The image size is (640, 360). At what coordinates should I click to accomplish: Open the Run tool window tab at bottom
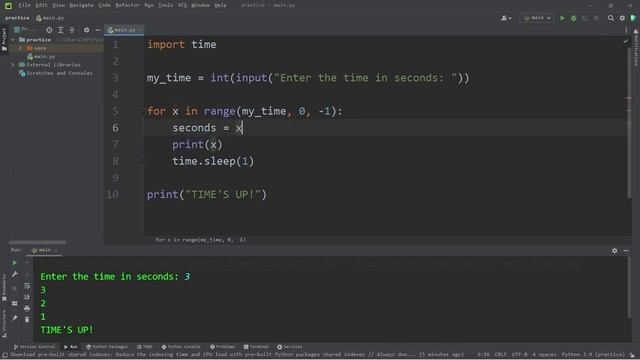[x=71, y=347]
